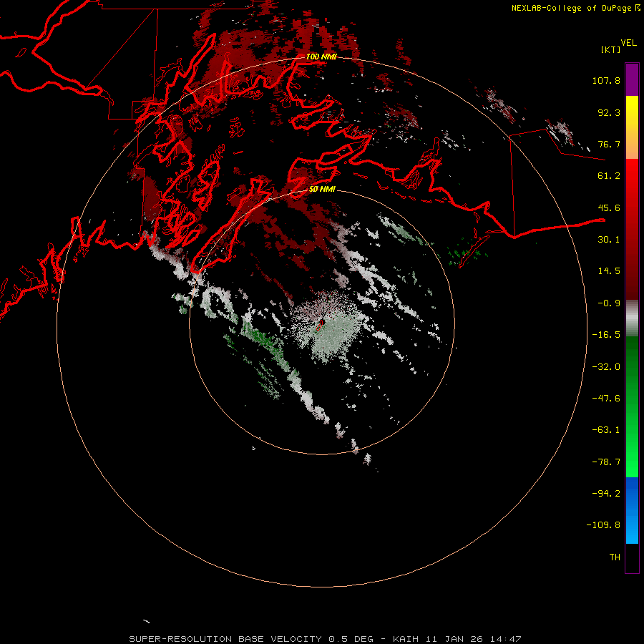Click the -94.2 velocity value
This screenshot has height=644, width=644.
pyautogui.click(x=606, y=493)
